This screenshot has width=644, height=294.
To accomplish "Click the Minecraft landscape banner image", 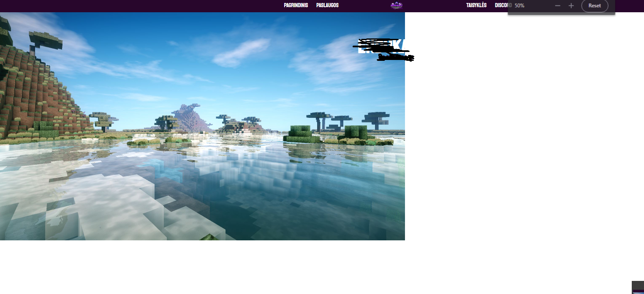I will (x=202, y=126).
